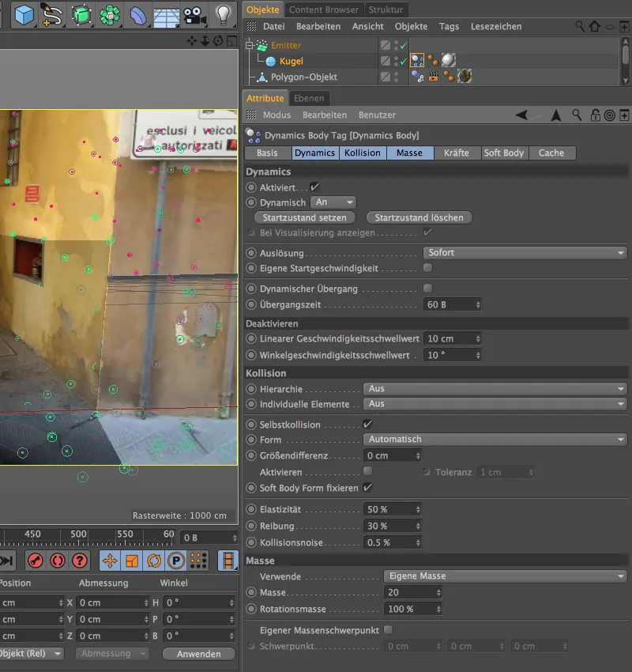
Task: Click the MoGraph cloner icon
Action: (109, 13)
